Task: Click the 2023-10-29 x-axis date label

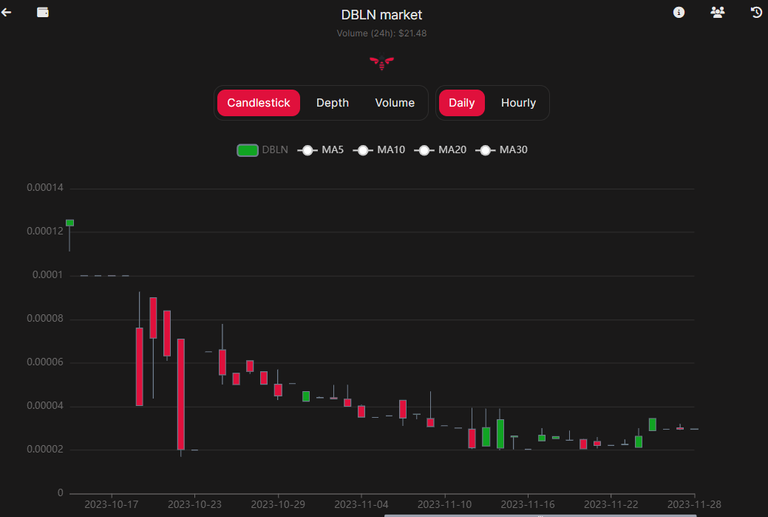Action: tap(278, 504)
